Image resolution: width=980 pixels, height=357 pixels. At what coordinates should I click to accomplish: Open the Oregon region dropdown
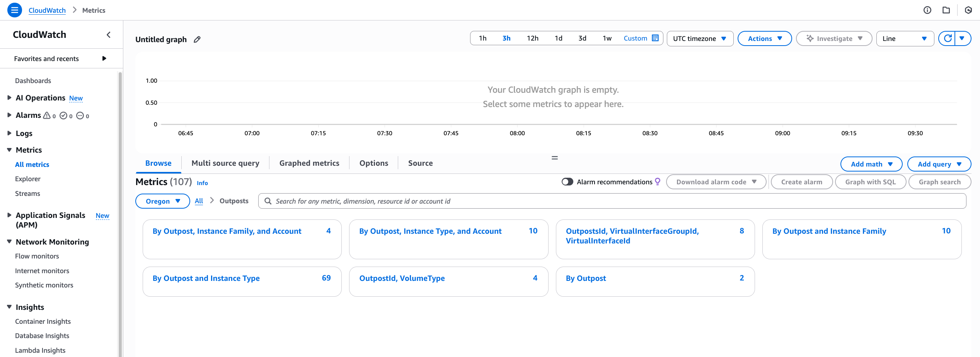click(162, 201)
